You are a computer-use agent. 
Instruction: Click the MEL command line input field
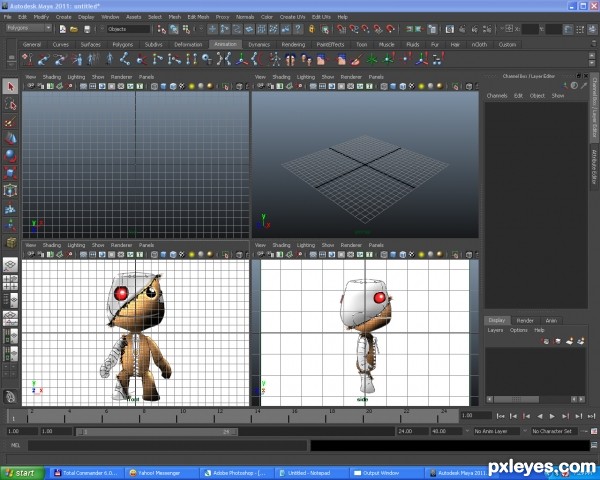pyautogui.click(x=168, y=445)
